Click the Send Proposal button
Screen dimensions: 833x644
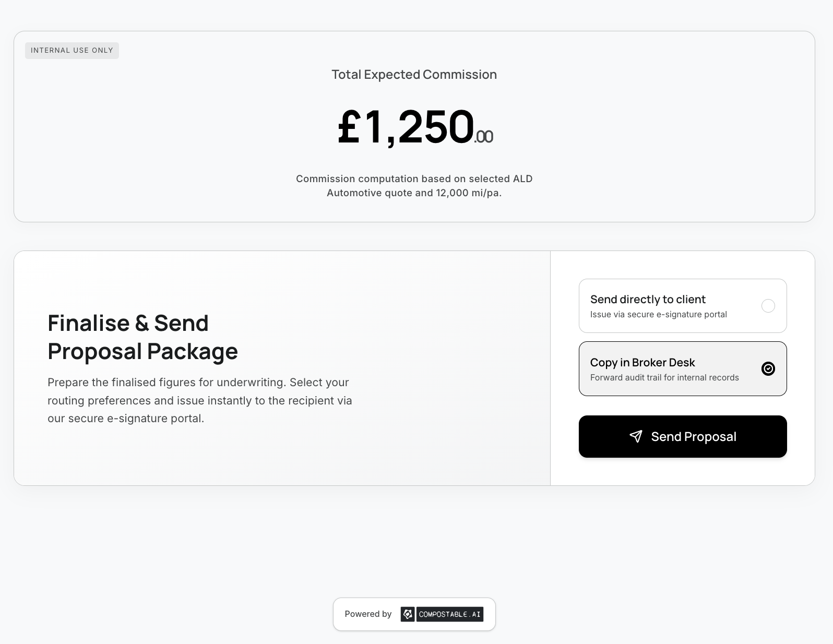tap(683, 437)
